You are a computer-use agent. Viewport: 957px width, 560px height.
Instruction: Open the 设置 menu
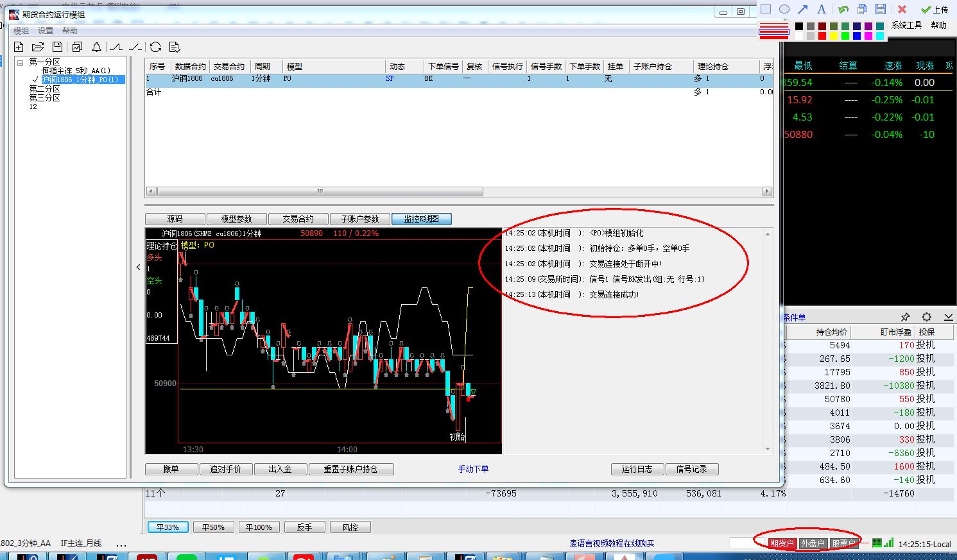(x=45, y=31)
